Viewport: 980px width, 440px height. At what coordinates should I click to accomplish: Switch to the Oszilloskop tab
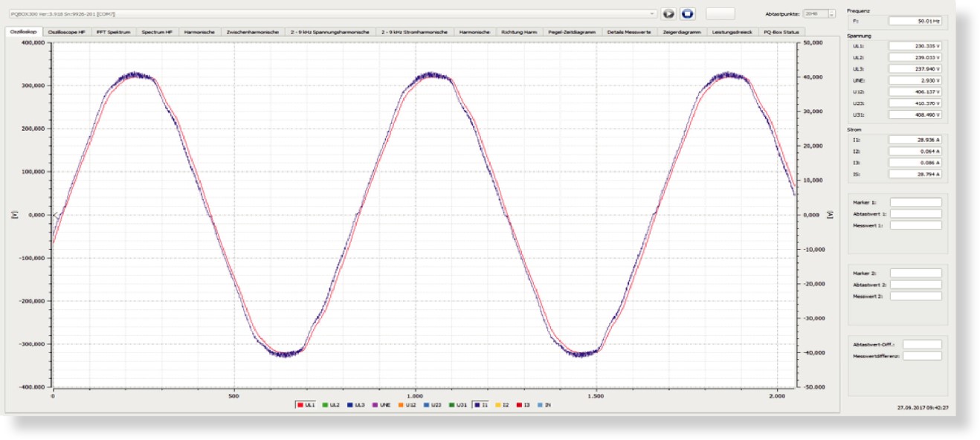pos(24,32)
